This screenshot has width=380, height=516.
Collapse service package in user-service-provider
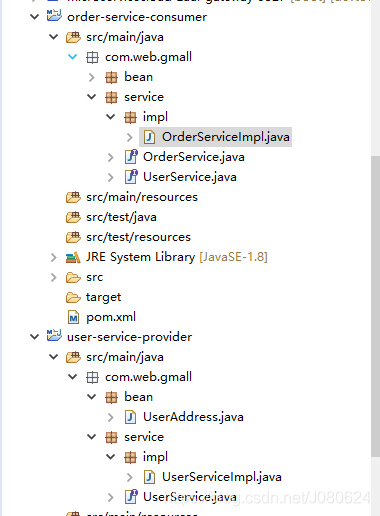pos(92,437)
